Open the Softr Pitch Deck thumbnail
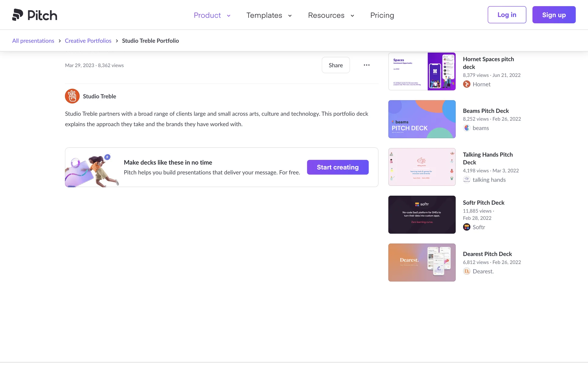The image size is (588, 368). coord(422,215)
